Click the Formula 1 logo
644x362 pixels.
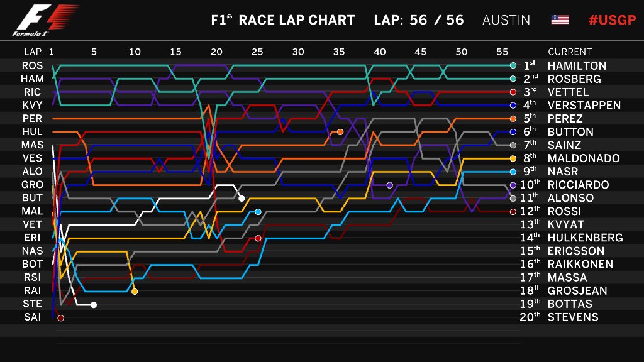click(x=45, y=20)
